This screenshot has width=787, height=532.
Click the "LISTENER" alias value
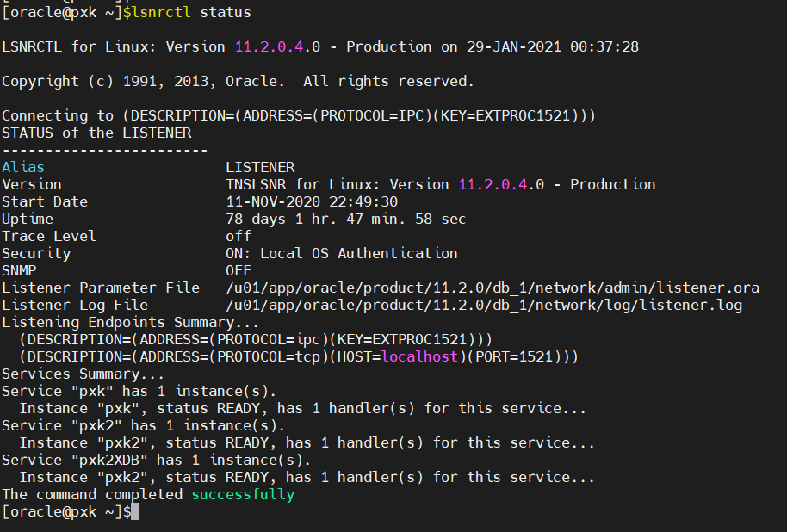(260, 167)
